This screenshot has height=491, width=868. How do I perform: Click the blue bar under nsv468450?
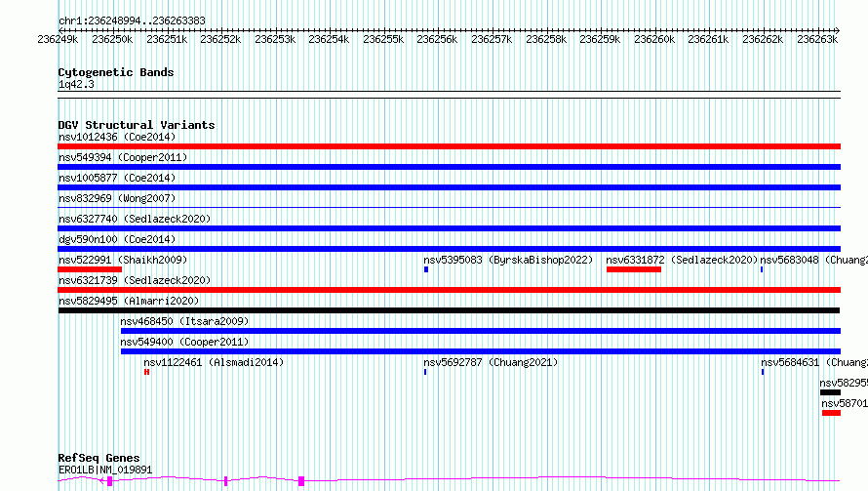click(481, 331)
